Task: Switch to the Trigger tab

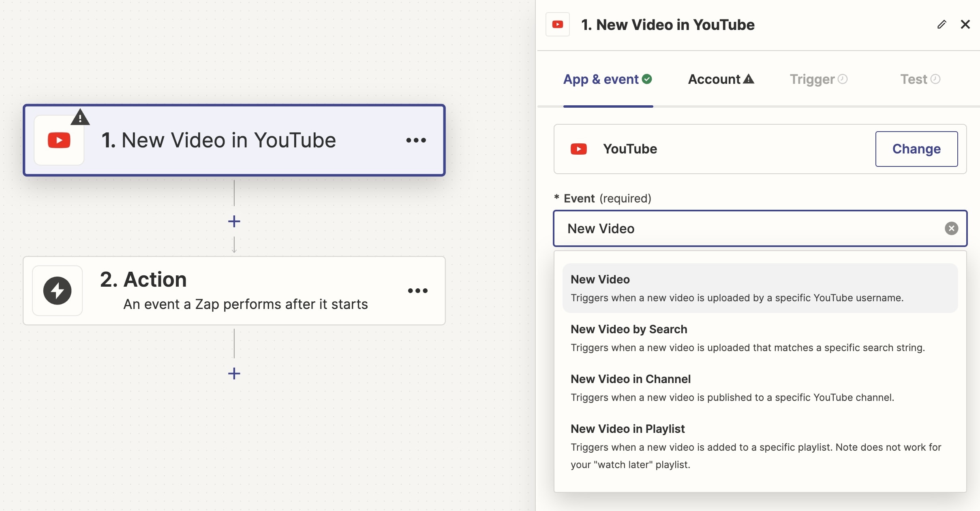Action: pos(818,79)
